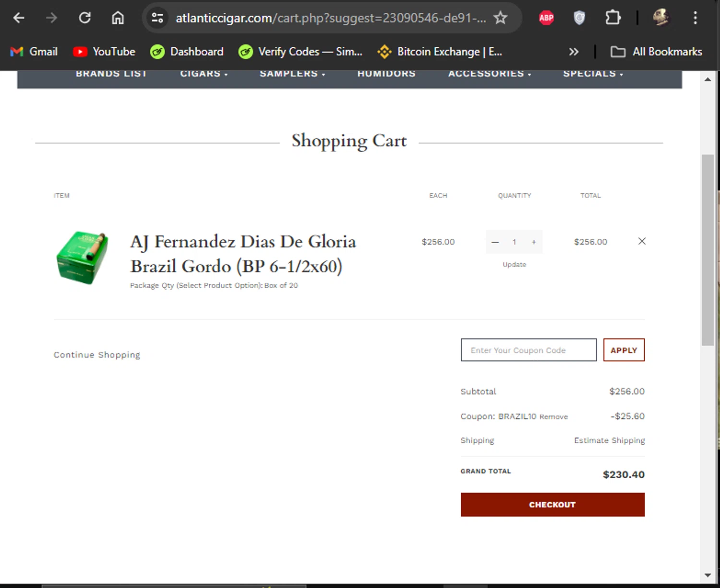Screen dimensions: 720x588
Task: Open the extensions puzzle icon
Action: click(x=612, y=18)
